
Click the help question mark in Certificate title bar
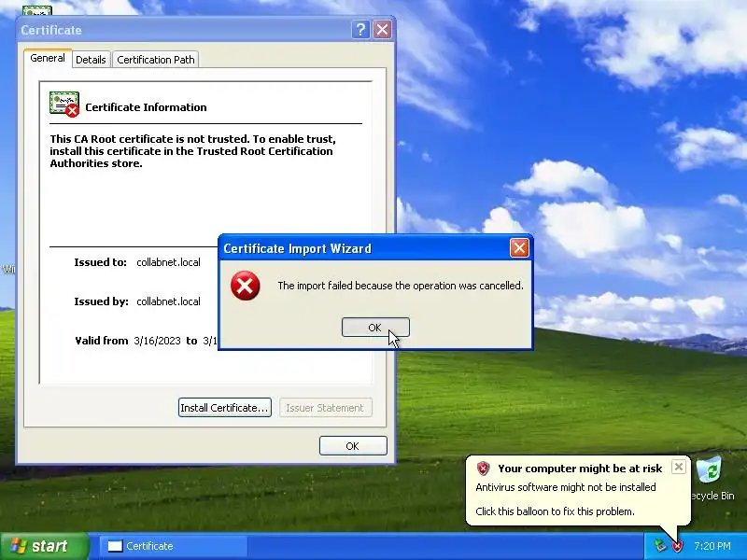[x=360, y=30]
